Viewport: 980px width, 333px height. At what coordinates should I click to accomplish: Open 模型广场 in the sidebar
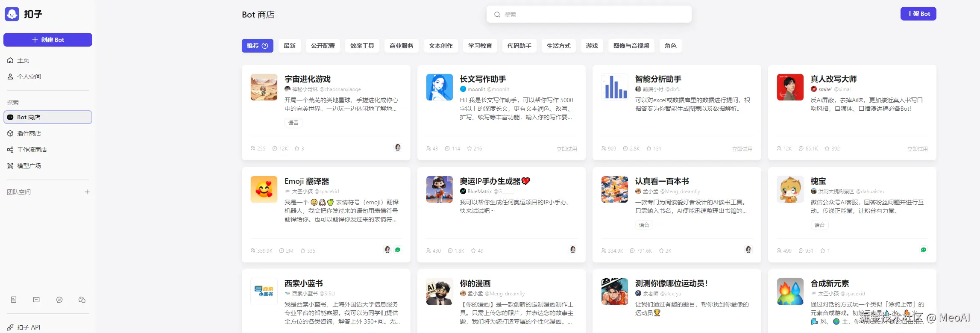[x=48, y=166]
